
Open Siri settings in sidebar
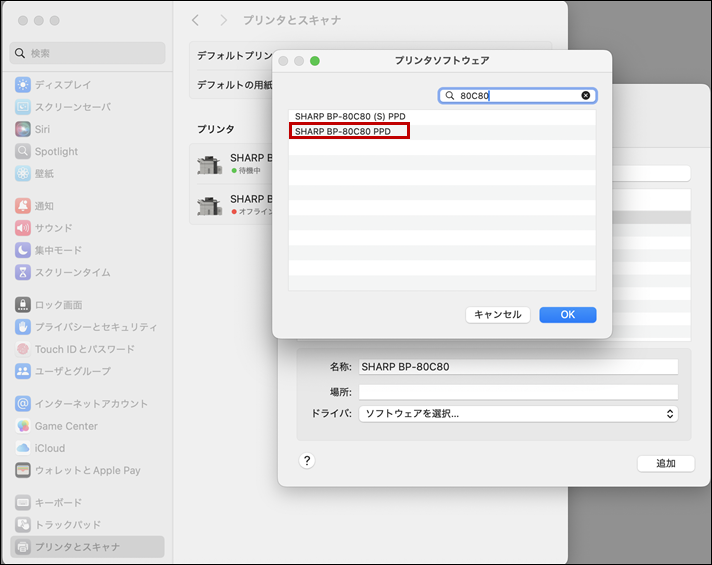click(x=32, y=129)
